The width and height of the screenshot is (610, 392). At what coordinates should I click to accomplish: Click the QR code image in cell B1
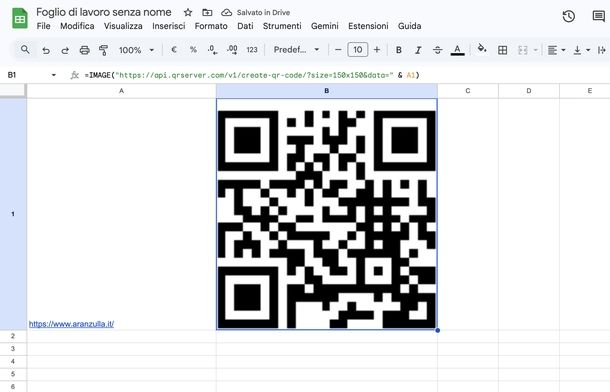pyautogui.click(x=326, y=219)
